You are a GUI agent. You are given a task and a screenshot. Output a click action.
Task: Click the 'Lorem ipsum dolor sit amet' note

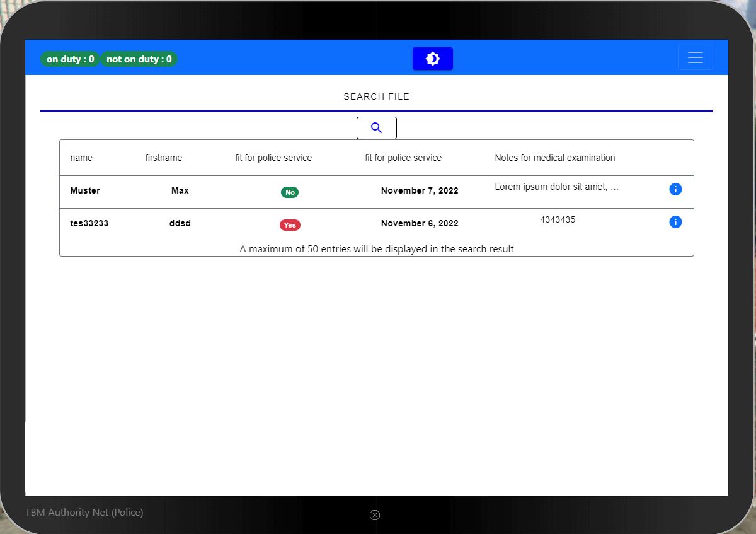pos(557,187)
